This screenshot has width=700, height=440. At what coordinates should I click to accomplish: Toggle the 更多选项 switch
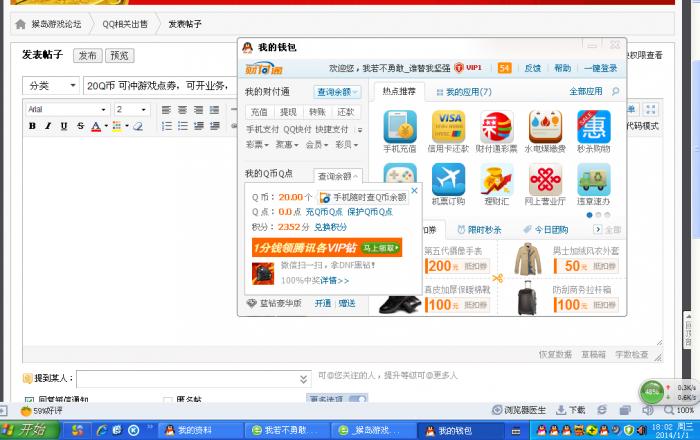pos(357,399)
